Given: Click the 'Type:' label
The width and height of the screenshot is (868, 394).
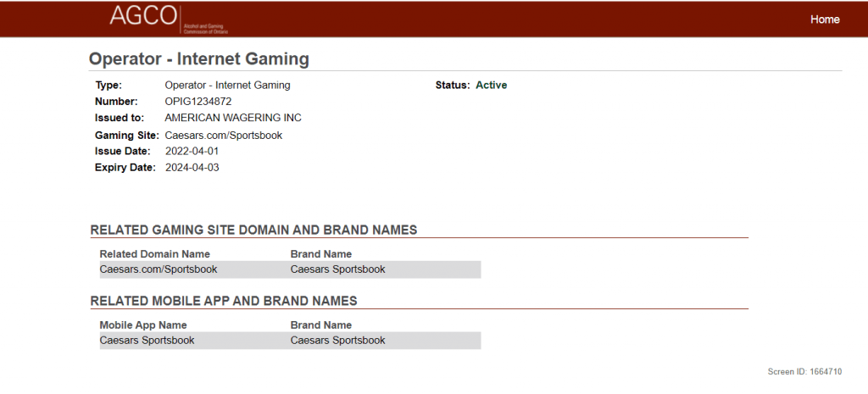Looking at the screenshot, I should (108, 86).
